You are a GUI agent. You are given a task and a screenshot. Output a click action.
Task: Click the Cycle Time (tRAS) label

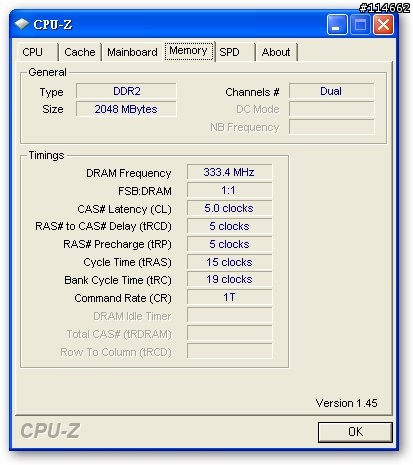pyautogui.click(x=127, y=263)
